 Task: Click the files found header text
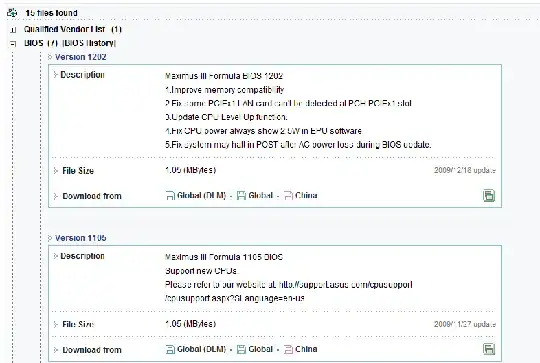(x=51, y=13)
